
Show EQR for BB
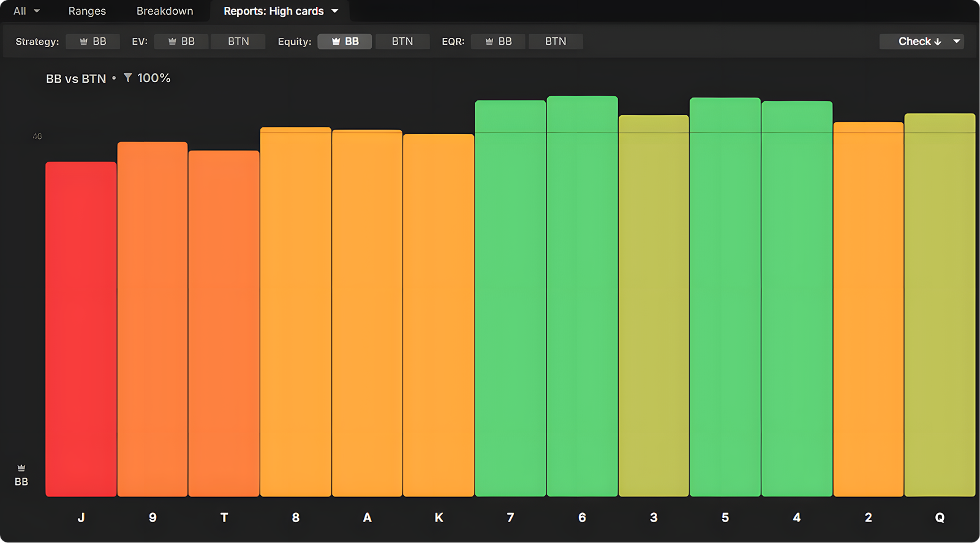[x=498, y=41]
